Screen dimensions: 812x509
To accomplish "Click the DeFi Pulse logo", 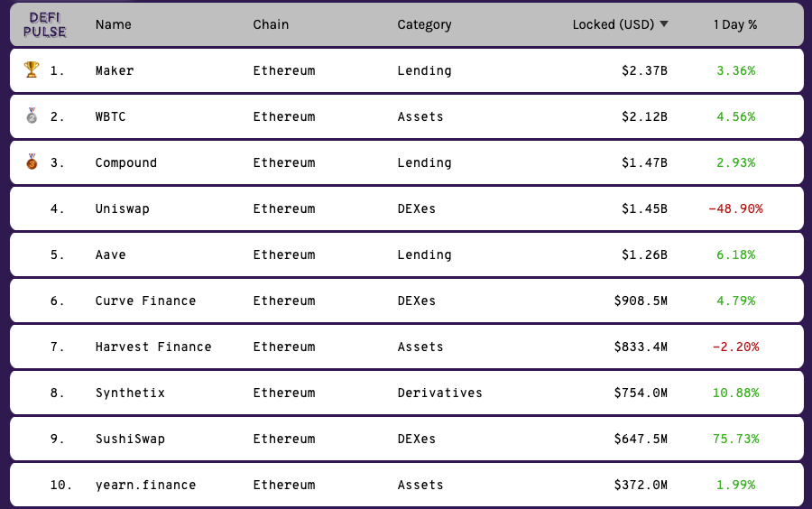I will [44, 24].
